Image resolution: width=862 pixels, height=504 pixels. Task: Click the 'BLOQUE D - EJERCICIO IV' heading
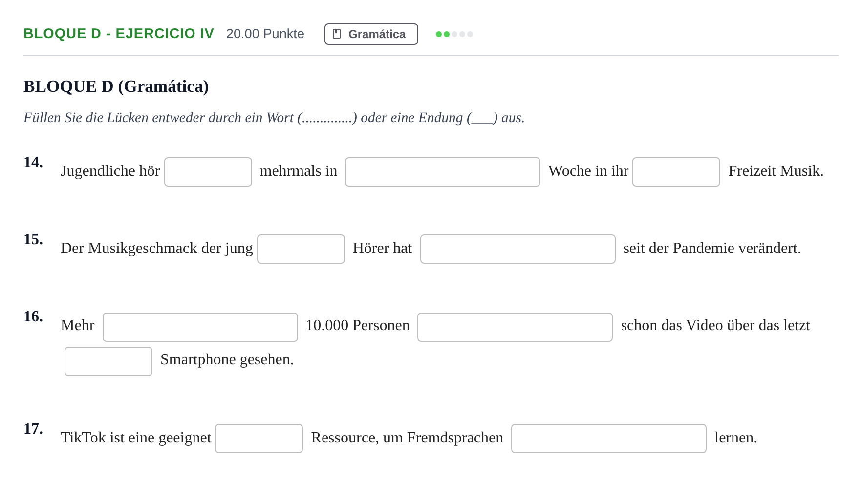pos(119,34)
